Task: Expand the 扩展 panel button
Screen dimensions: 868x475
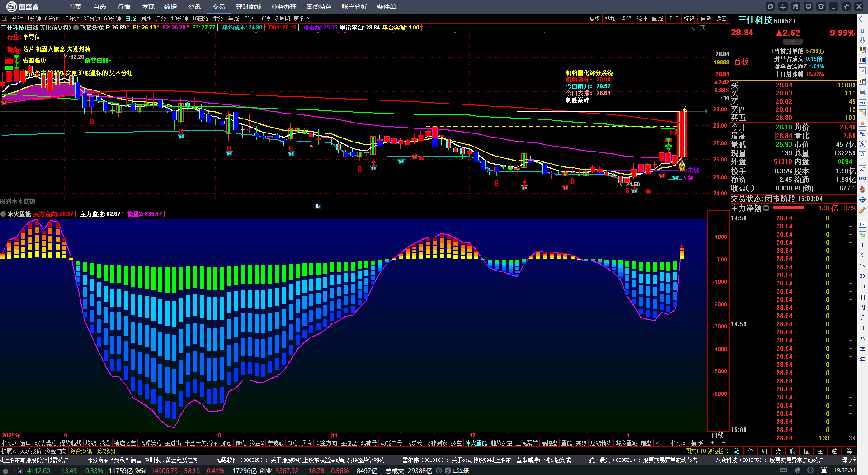Action: [x=9, y=451]
